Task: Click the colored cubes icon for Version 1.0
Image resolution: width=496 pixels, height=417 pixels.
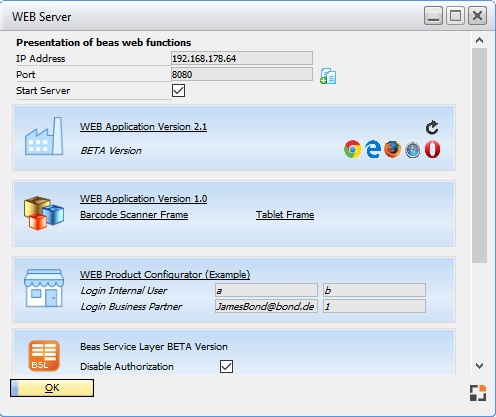Action: pyautogui.click(x=44, y=213)
